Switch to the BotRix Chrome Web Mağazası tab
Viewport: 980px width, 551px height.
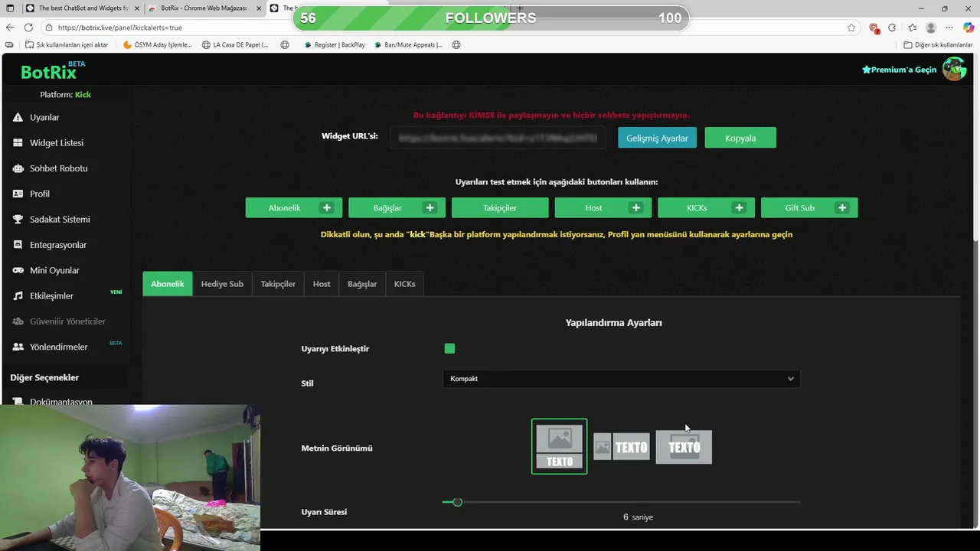[203, 8]
